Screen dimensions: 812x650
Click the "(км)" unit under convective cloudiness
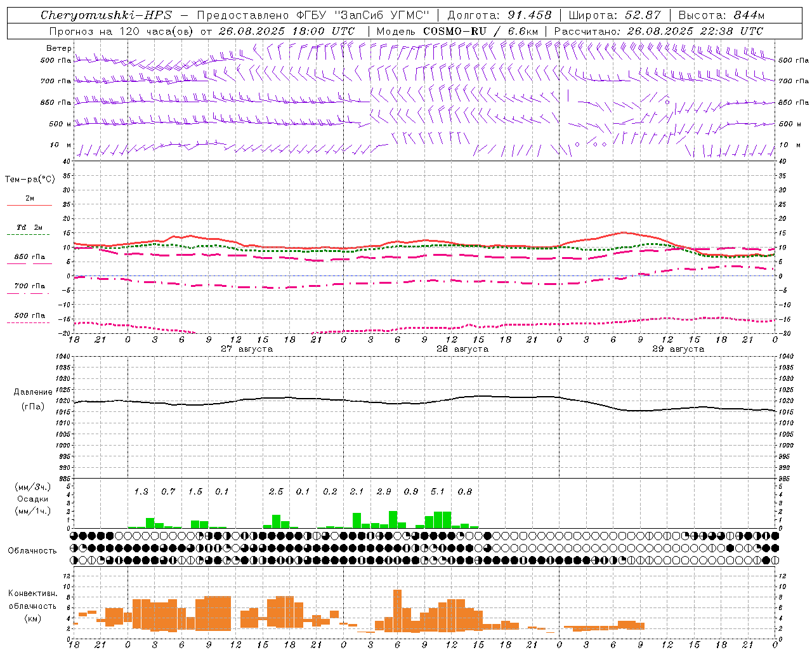point(33,618)
